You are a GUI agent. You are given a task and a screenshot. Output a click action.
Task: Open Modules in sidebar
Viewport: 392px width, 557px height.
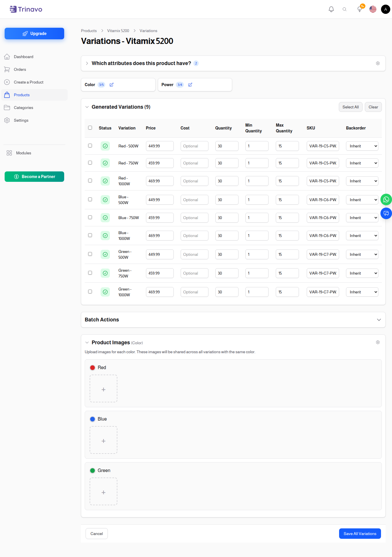[34, 153]
